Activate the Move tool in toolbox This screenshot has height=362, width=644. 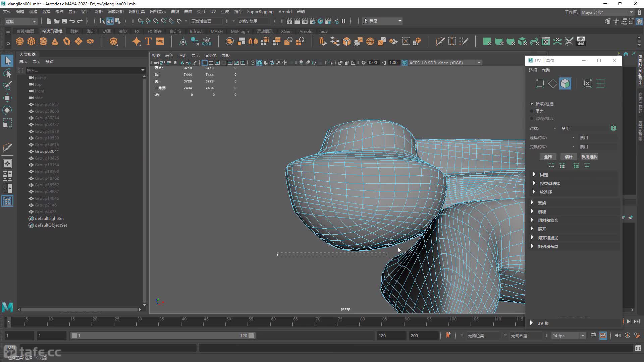tap(7, 98)
